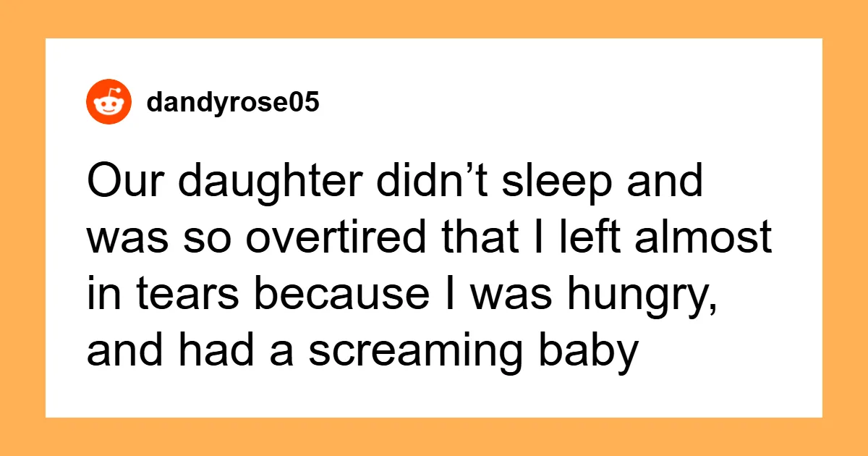Click the orange border below the white card
Screen dimensions: 868x456
[434, 437]
